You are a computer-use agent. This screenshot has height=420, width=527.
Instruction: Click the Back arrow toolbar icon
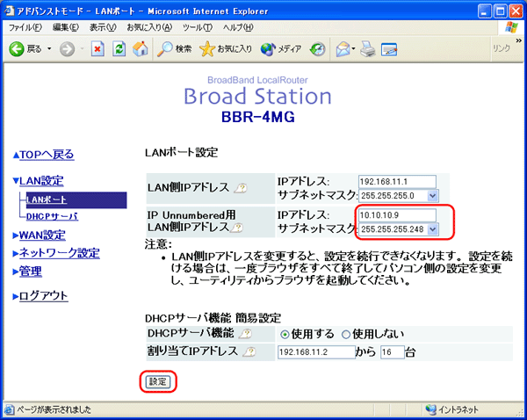(16, 49)
